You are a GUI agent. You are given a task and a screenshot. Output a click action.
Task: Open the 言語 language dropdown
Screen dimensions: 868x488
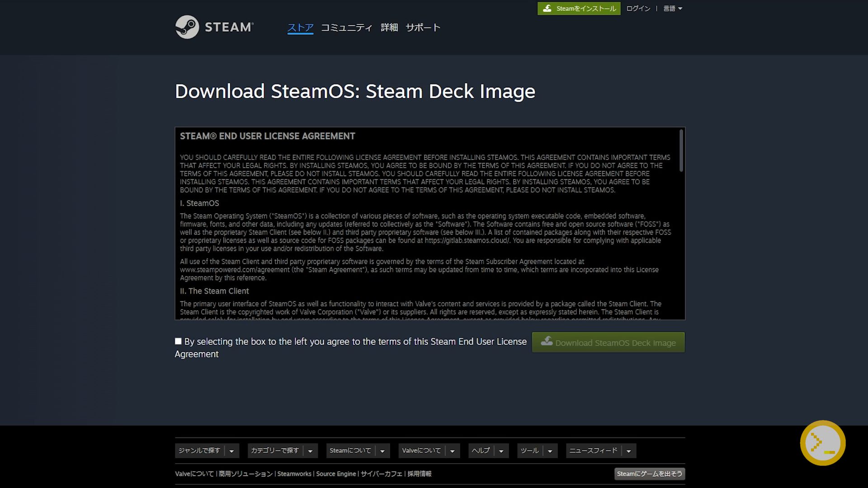click(672, 9)
